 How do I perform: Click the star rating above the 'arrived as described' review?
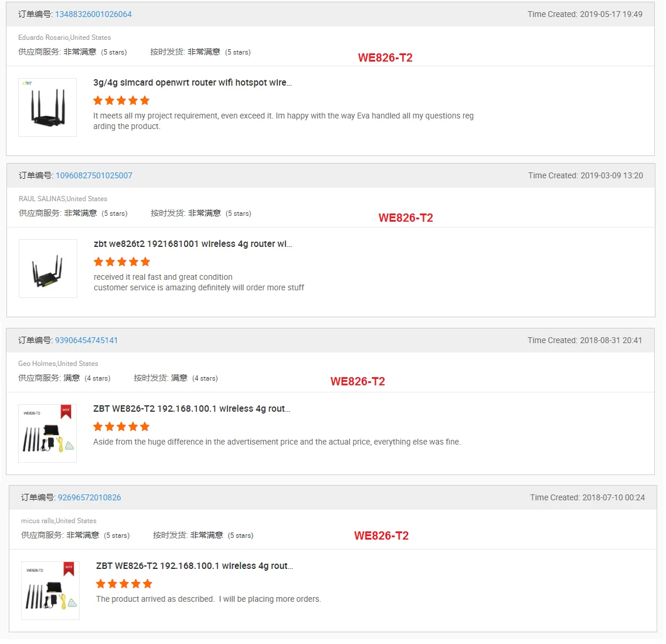[124, 584]
